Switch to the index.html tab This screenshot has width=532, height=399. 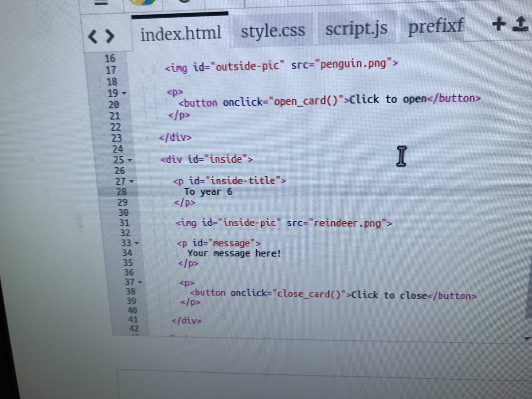181,33
